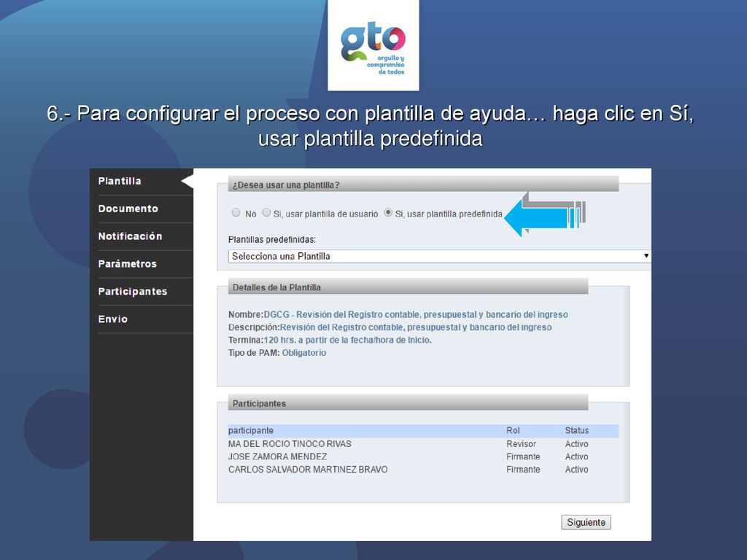This screenshot has height=560, width=747.
Task: Switch to the Envio sidebar tab
Action: pos(113,319)
